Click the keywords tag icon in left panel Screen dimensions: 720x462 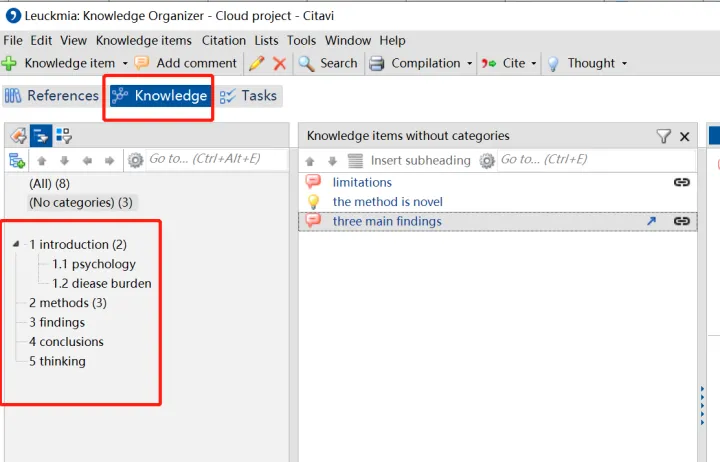pos(18,136)
